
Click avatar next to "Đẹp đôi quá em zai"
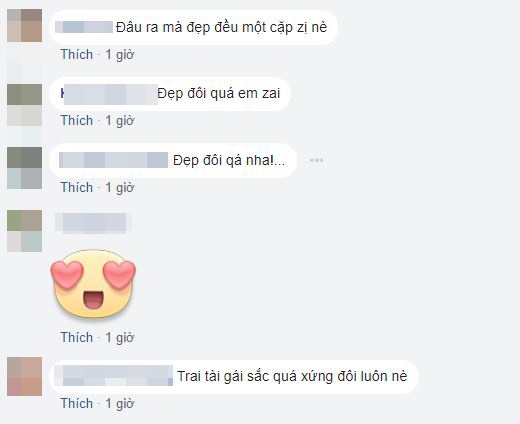pyautogui.click(x=24, y=105)
